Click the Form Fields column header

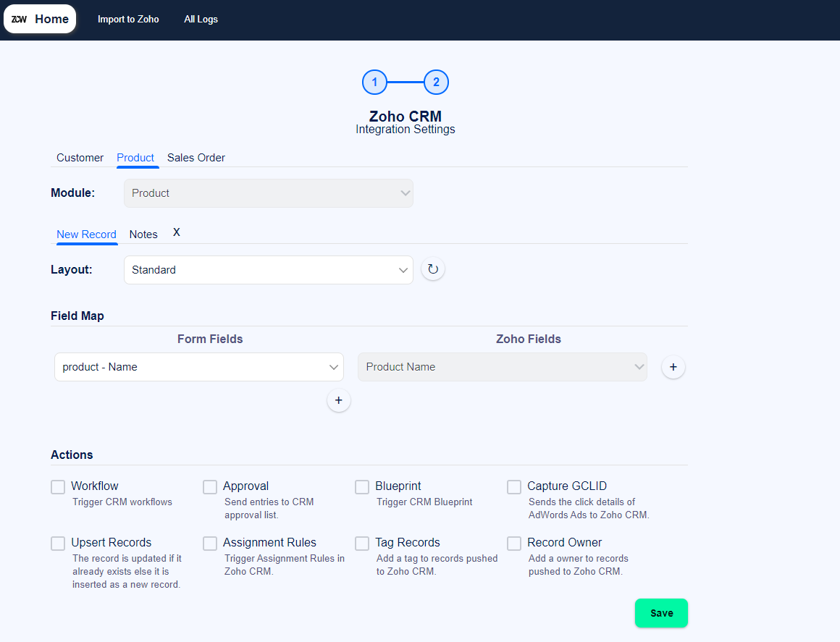tap(210, 339)
